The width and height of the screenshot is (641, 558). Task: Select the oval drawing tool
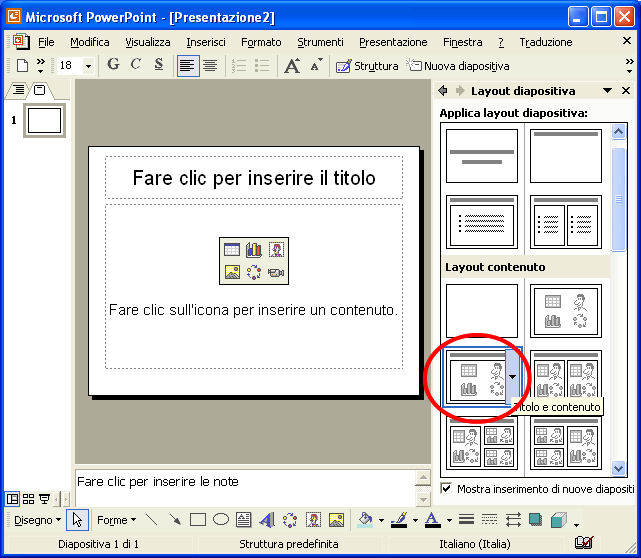(221, 520)
